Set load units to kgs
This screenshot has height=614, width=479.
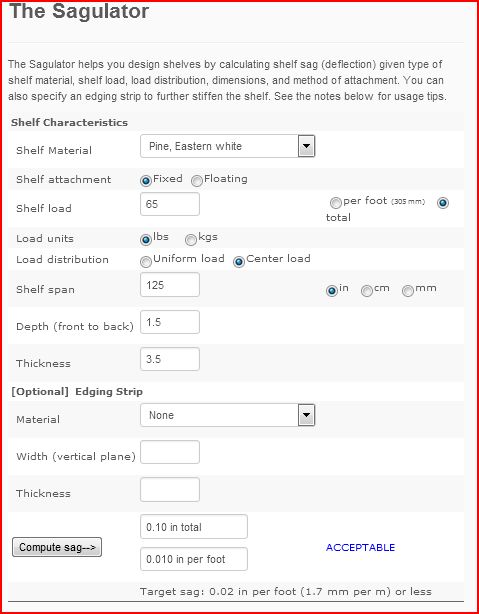[x=191, y=239]
